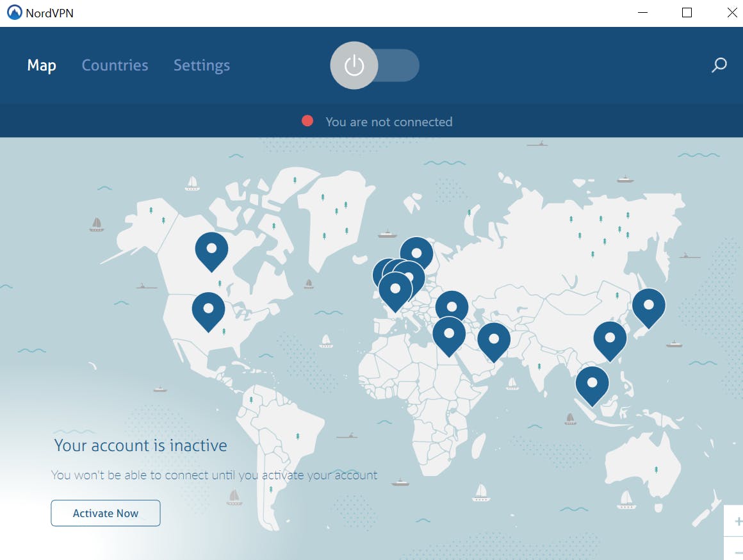The width and height of the screenshot is (743, 560).
Task: Toggle the VPN power connection switch
Action: 374,65
